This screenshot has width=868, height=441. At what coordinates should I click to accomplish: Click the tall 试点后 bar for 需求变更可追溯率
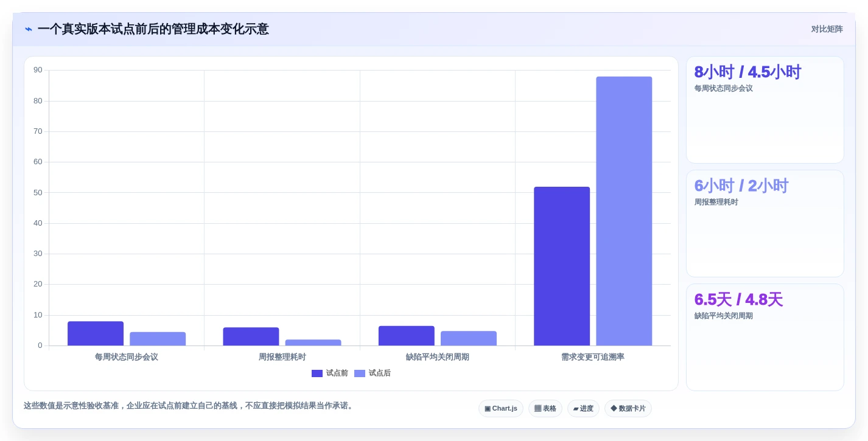[624, 211]
